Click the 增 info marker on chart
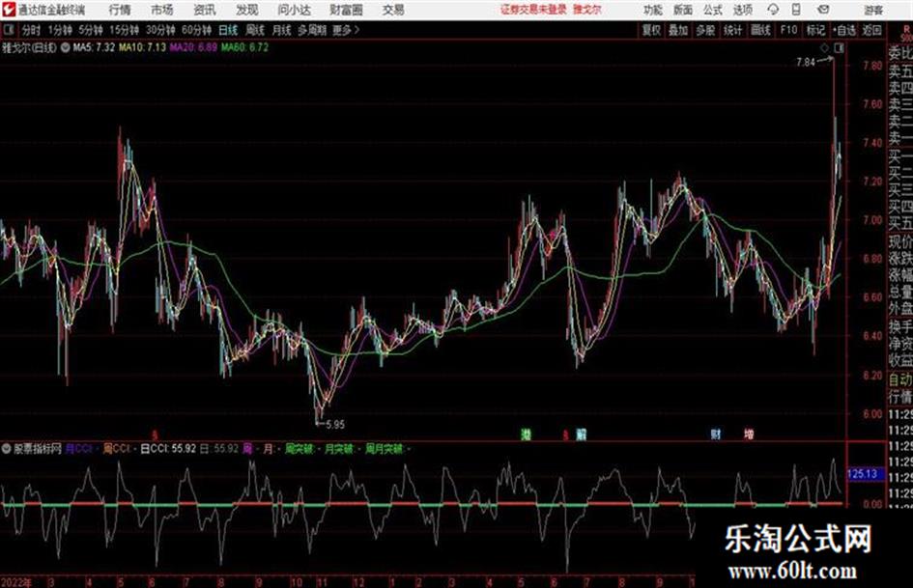The image size is (913, 588). [749, 434]
